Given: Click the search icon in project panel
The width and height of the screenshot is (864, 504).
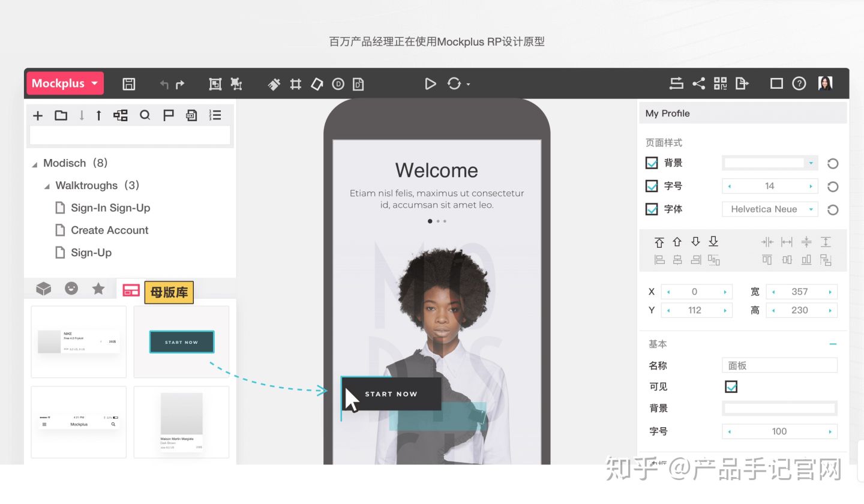Looking at the screenshot, I should pos(145,115).
